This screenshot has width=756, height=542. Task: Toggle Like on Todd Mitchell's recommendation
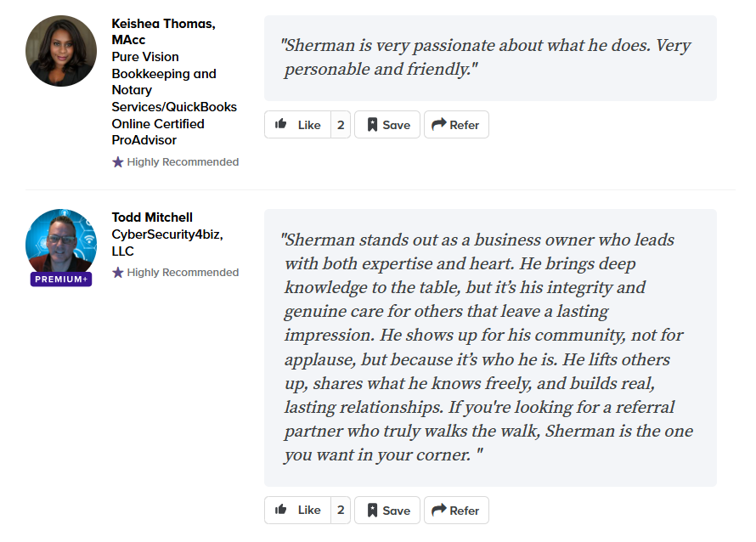[x=300, y=510]
